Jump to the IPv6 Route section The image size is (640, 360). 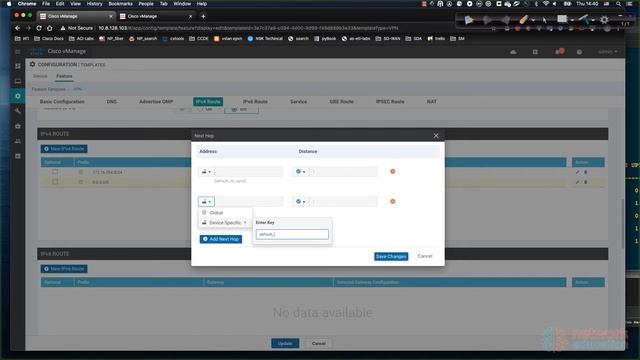tap(255, 102)
